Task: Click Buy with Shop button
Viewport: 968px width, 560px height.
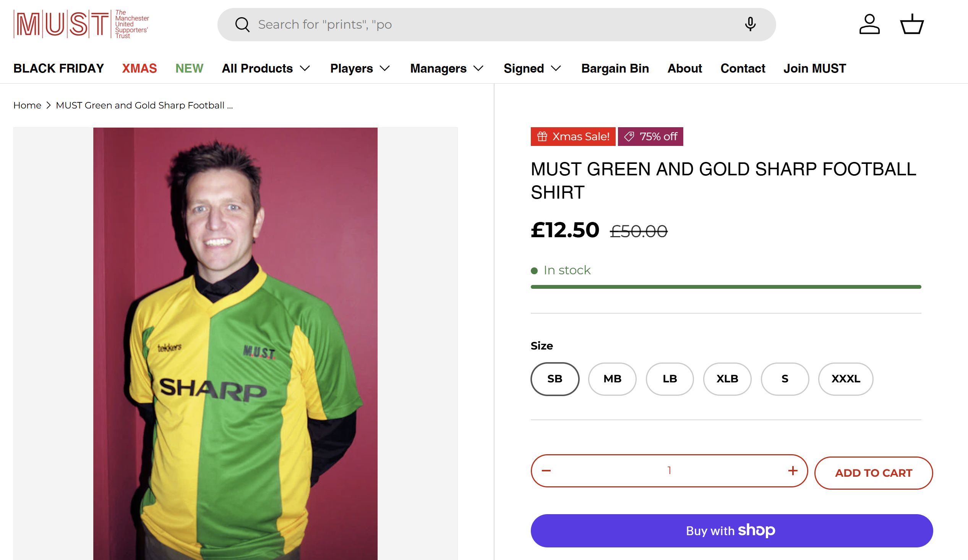Action: click(x=731, y=531)
